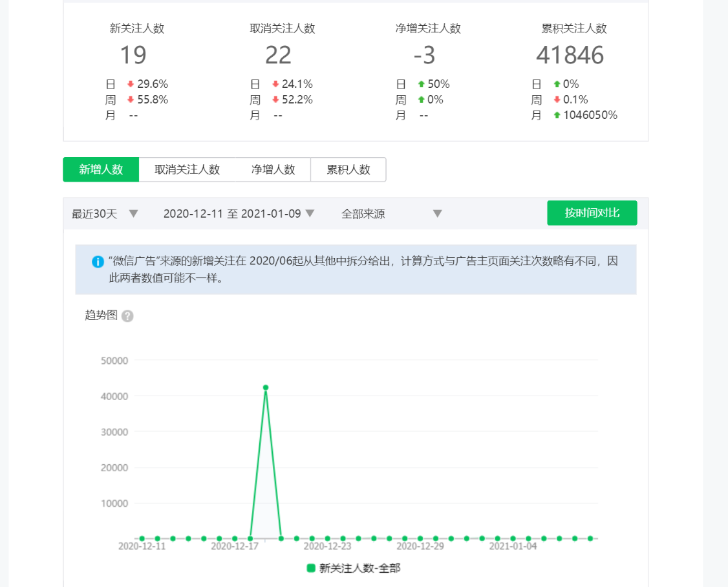This screenshot has height=587, width=728.
Task: Open the 累积人数 tab
Action: [x=348, y=169]
